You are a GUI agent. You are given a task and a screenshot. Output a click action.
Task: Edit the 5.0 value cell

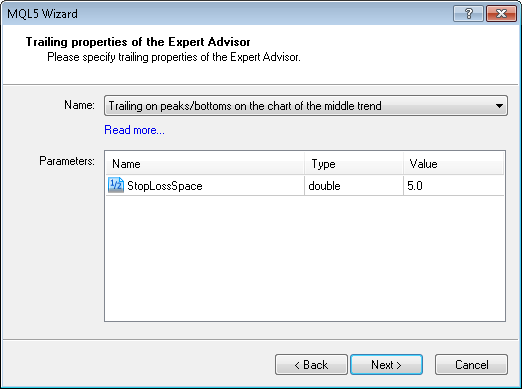tap(453, 186)
